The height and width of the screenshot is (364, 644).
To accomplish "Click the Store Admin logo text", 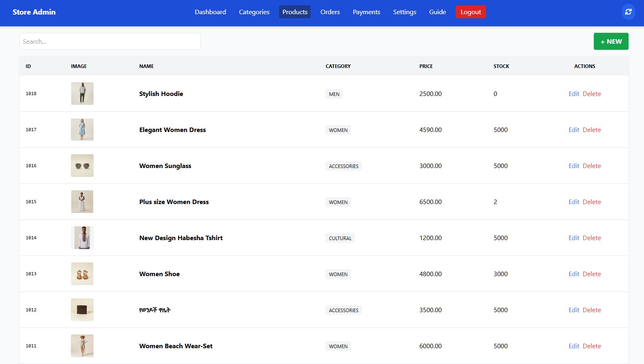I will pyautogui.click(x=34, y=12).
